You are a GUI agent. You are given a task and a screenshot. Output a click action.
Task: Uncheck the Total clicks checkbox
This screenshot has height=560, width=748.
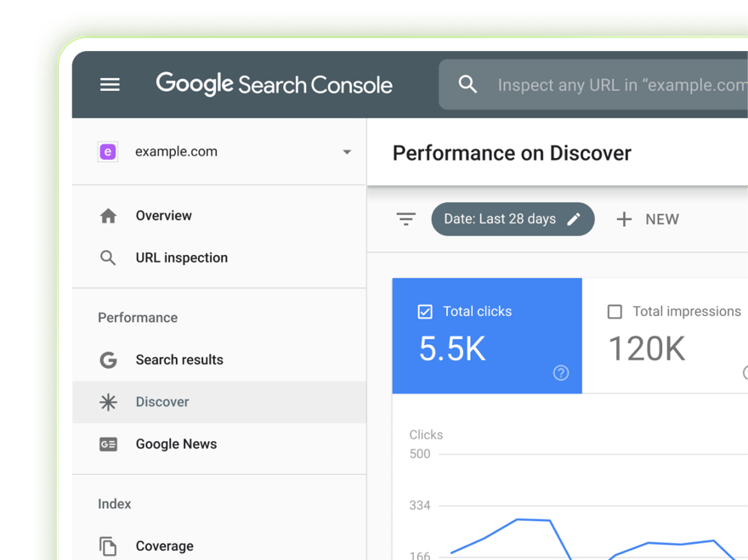(x=425, y=312)
